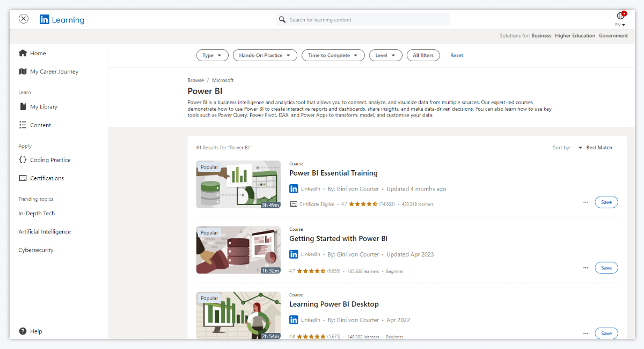Click LinkedIn icon under Power BI Essential Training
Image resolution: width=644 pixels, height=349 pixels.
pos(294,189)
